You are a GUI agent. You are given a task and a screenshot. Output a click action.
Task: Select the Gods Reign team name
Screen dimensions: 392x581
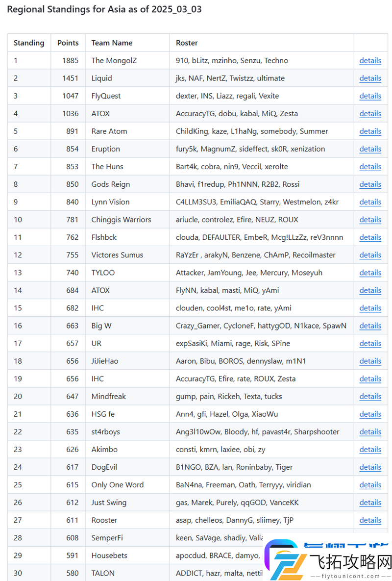click(x=111, y=184)
